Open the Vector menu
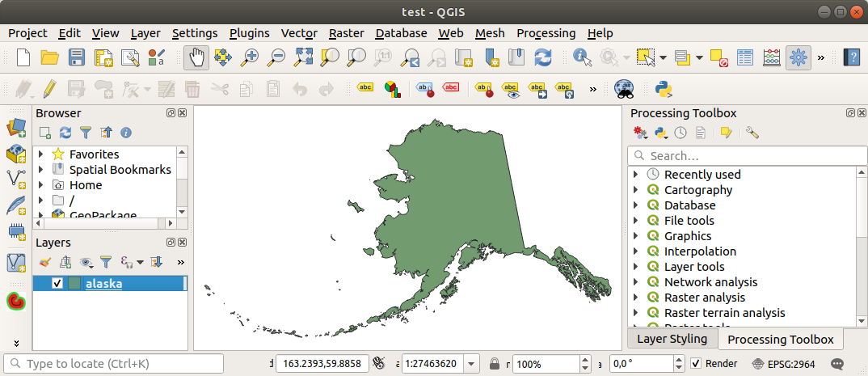Screen dimensions: 868x376 298,33
